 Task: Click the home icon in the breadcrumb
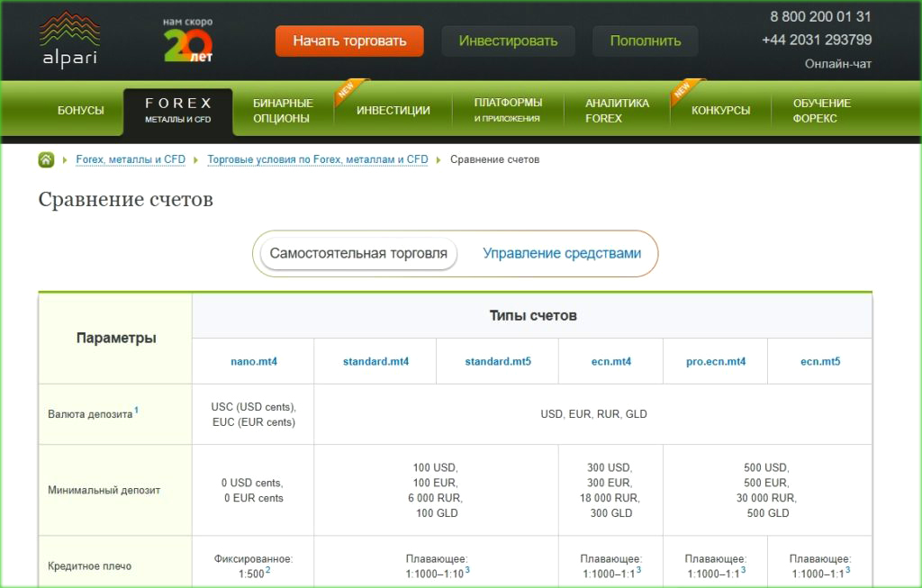click(44, 159)
